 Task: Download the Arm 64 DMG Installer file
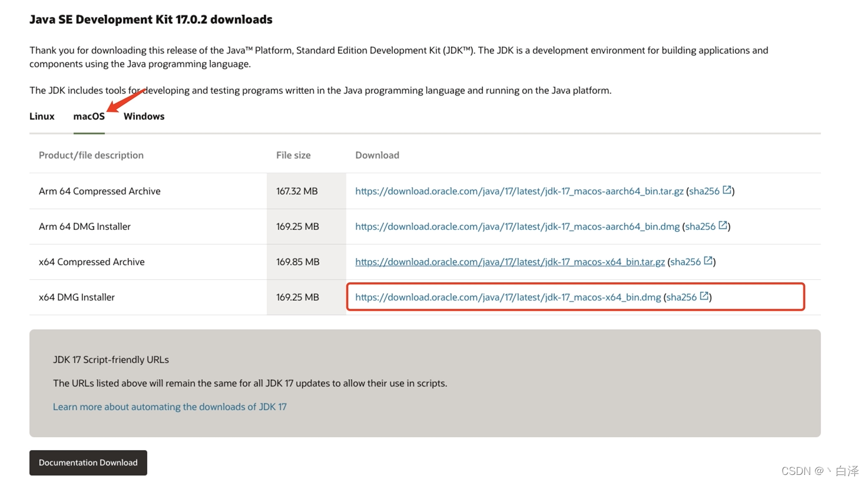[517, 226]
